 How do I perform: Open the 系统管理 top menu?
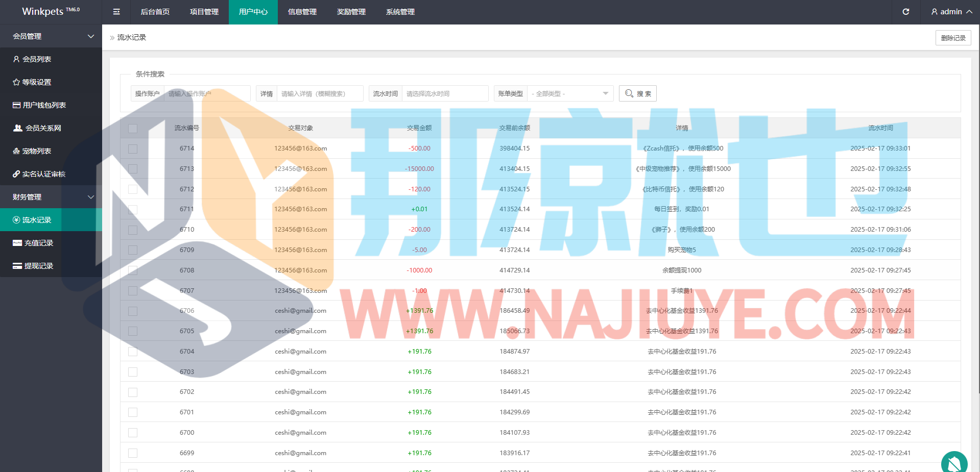click(400, 12)
